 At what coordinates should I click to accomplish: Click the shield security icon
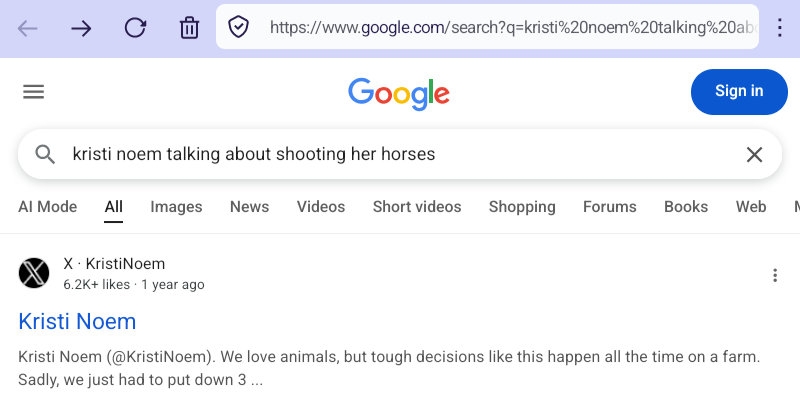(x=238, y=28)
